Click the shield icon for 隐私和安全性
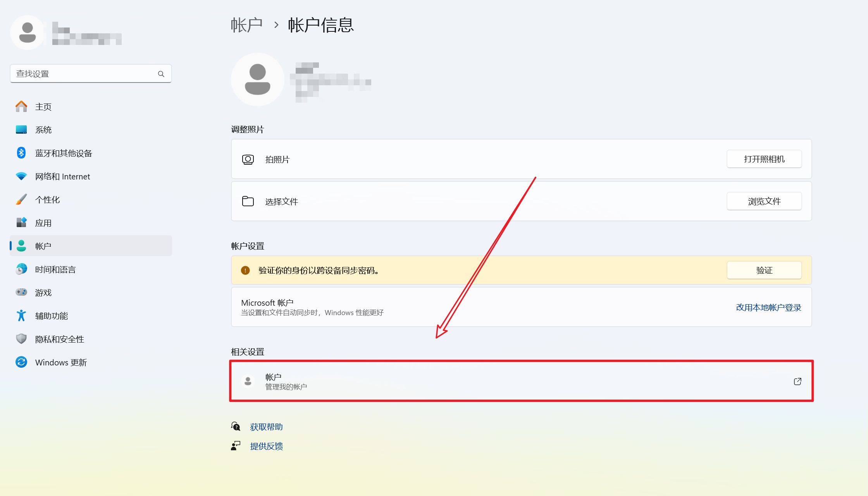868x496 pixels. click(21, 339)
